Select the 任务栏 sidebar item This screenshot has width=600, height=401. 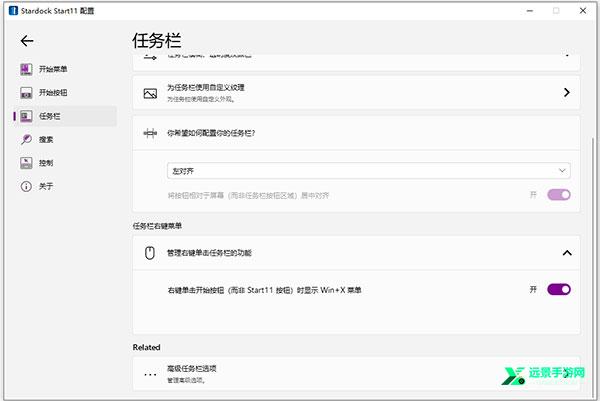pos(65,116)
